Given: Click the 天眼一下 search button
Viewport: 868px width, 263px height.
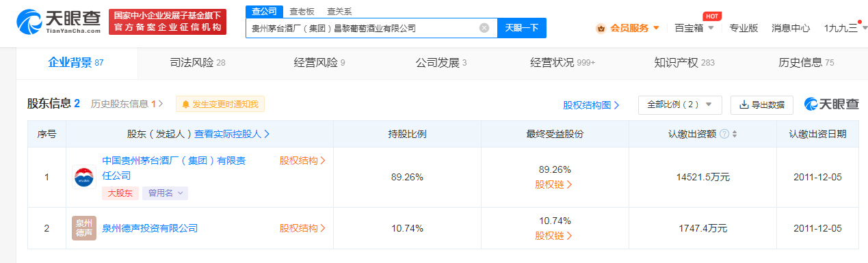Looking at the screenshot, I should tap(522, 28).
